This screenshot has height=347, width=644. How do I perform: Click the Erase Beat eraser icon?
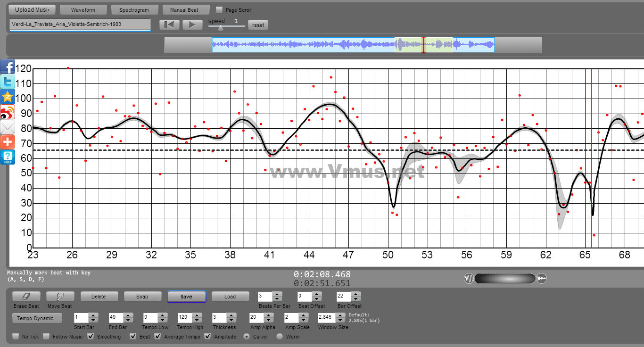tap(26, 297)
